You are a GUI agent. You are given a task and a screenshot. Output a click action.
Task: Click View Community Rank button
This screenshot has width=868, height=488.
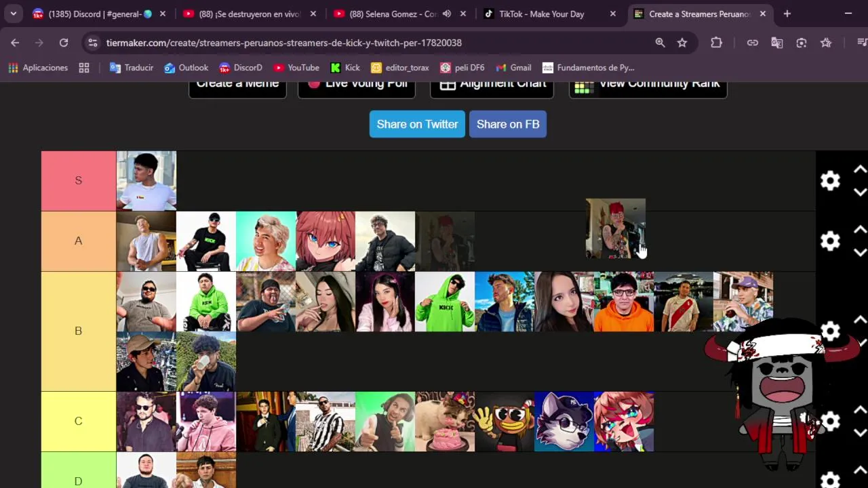(x=648, y=89)
